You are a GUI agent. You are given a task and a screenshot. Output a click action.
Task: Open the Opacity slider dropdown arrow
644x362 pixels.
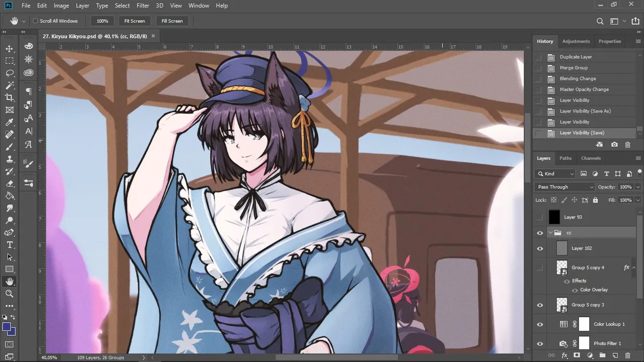(638, 187)
